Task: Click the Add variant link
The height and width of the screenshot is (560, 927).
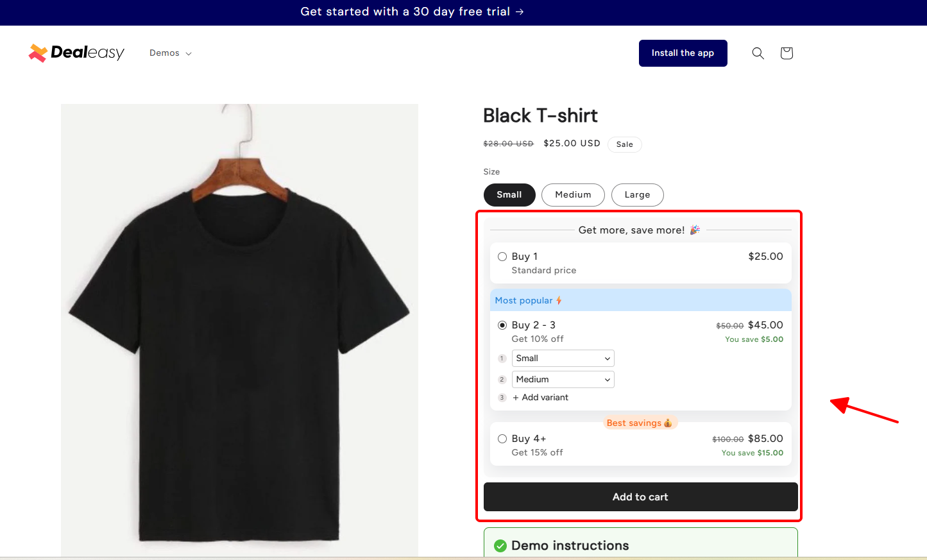Action: coord(540,397)
